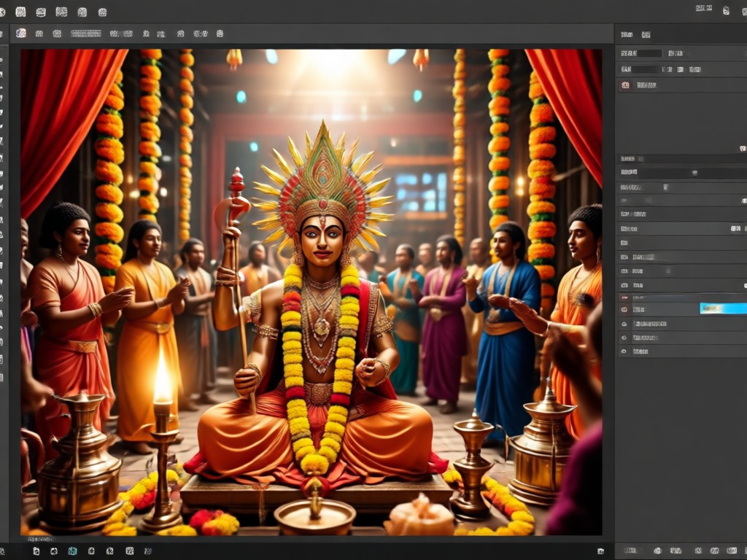
Task: Click the third icon in the top menu row
Action: 61,12
